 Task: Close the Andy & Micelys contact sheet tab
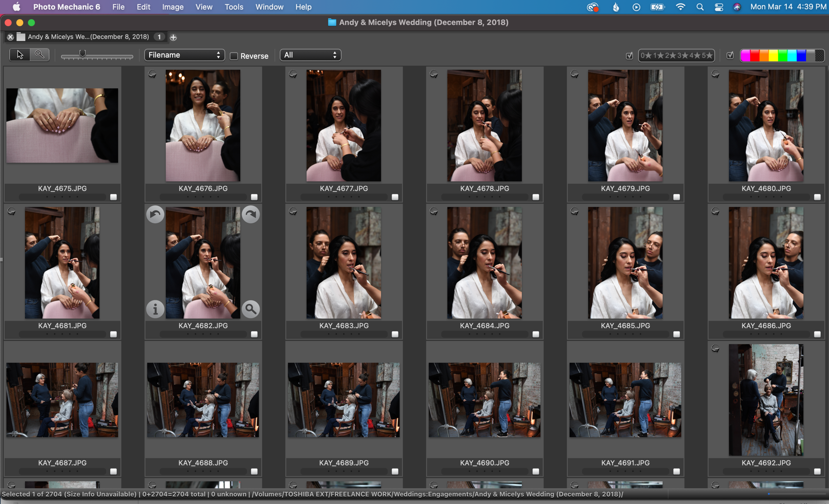(10, 37)
